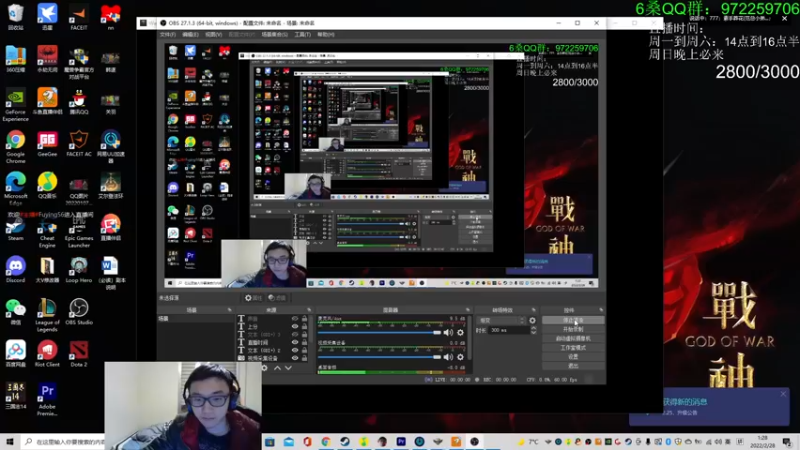This screenshot has width=800, height=450.
Task: Open 文件(F) menu in OBS
Action: coord(168,35)
